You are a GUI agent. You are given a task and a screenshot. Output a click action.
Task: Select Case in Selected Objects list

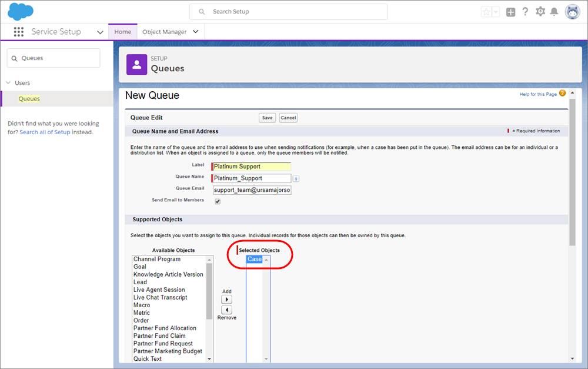pyautogui.click(x=254, y=259)
